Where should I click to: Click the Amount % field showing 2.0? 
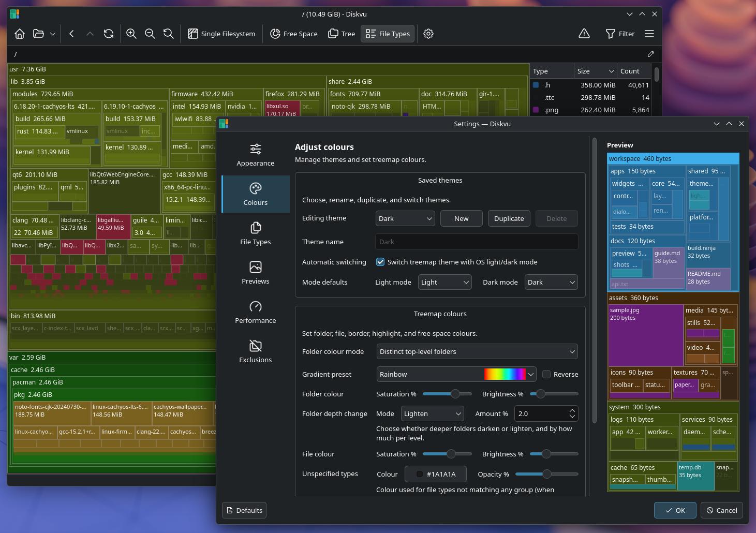tap(541, 413)
